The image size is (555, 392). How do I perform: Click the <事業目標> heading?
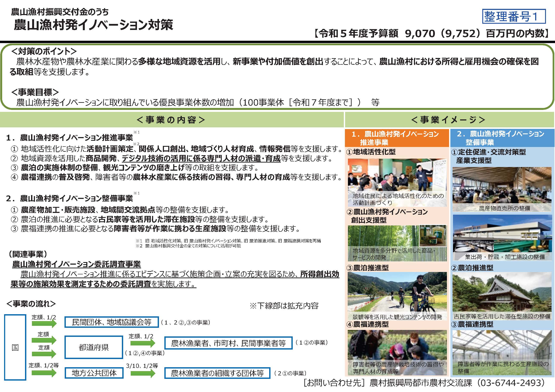pyautogui.click(x=35, y=92)
